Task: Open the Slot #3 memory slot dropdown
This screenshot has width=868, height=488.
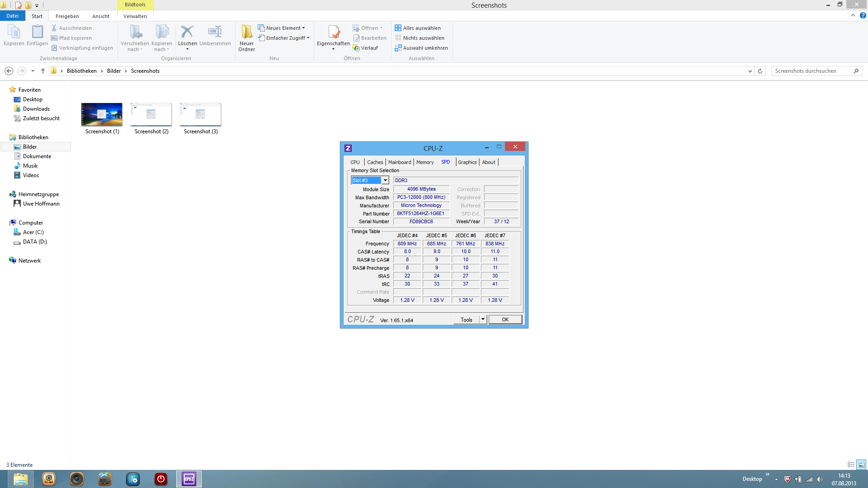Action: click(x=385, y=180)
